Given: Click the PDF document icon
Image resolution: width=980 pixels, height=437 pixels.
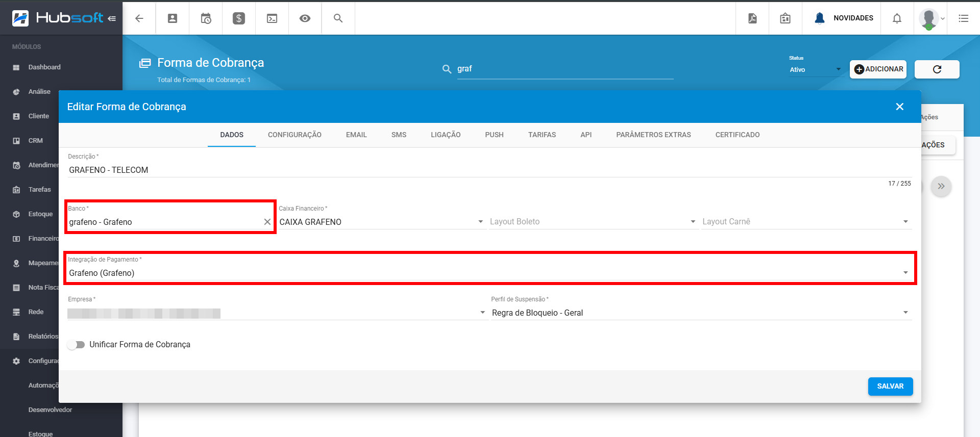Looking at the screenshot, I should [752, 18].
